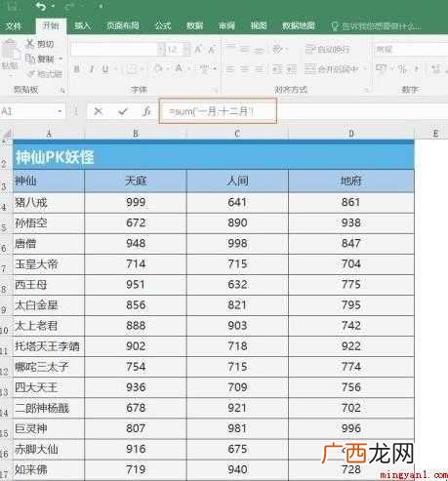Viewport: 448px width, 481px height.
Task: Click the decrease indent icon
Action: [277, 69]
